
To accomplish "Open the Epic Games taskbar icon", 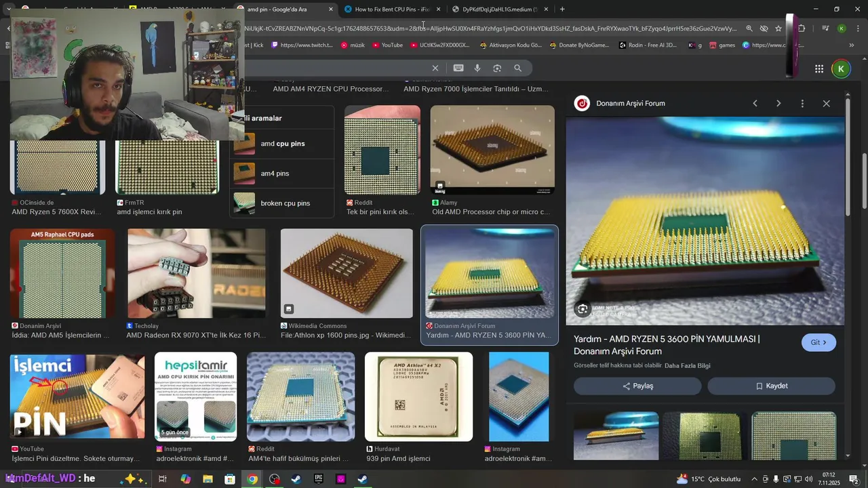I will click(x=318, y=479).
